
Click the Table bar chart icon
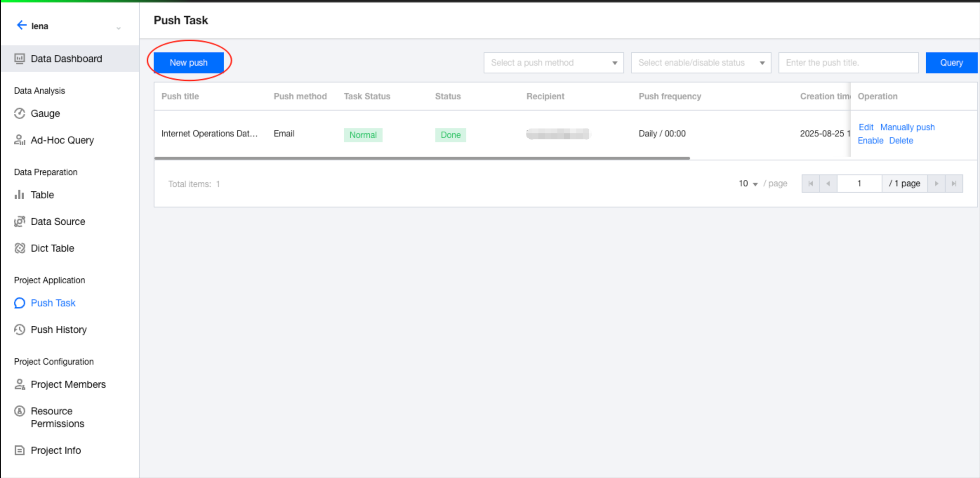pyautogui.click(x=19, y=195)
